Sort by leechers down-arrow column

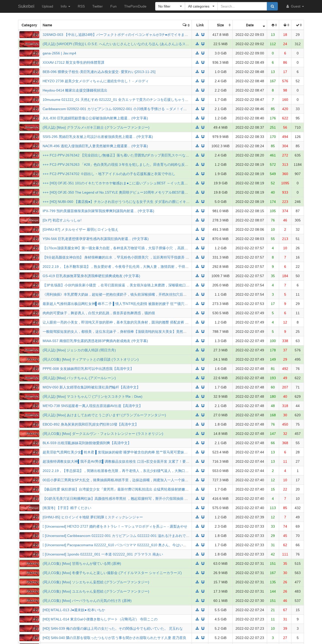tap(285, 25)
